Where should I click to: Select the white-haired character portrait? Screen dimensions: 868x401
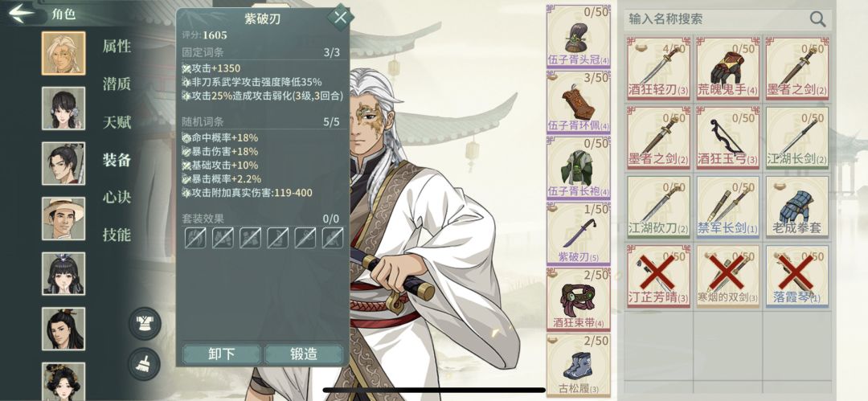pyautogui.click(x=63, y=53)
